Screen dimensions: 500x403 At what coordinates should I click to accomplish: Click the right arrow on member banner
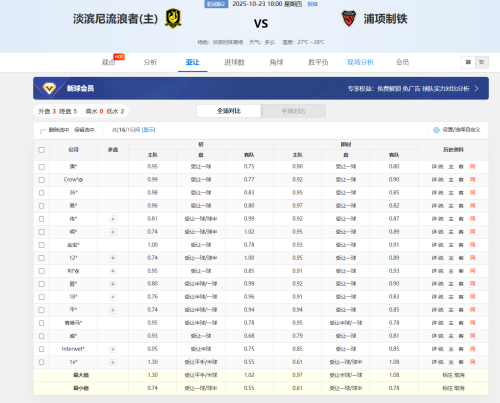[x=477, y=88]
